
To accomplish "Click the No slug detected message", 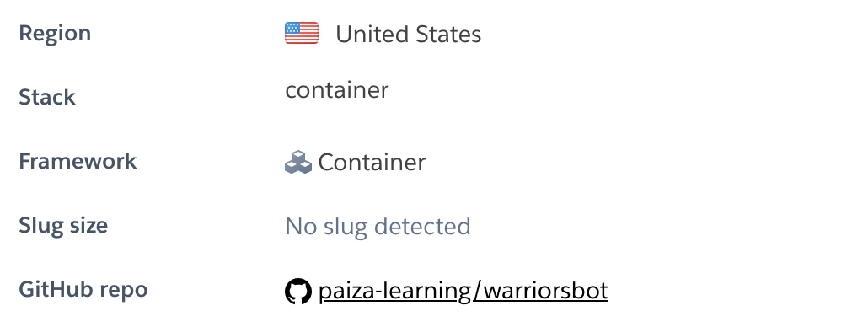I will point(378,227).
